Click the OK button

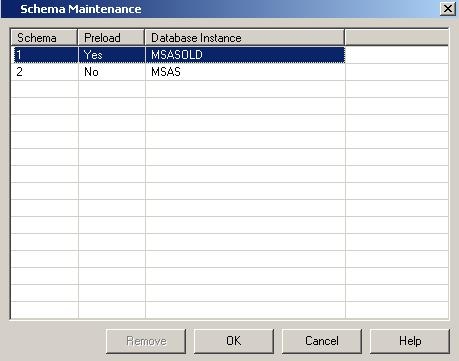(234, 341)
